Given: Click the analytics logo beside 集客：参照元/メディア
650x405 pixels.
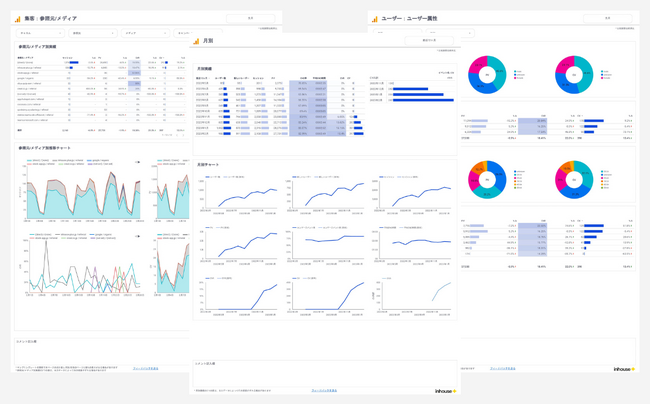Looking at the screenshot, I should [17, 19].
